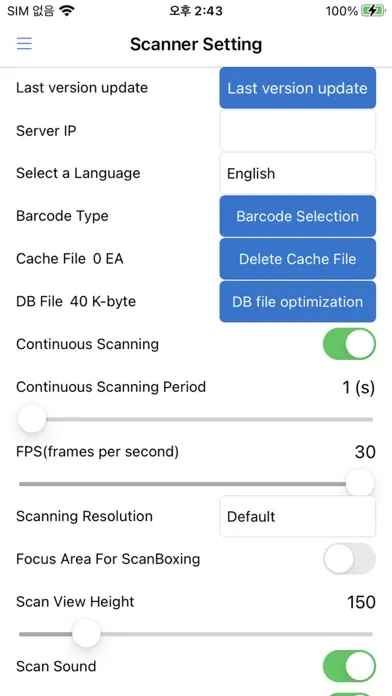The height and width of the screenshot is (696, 392).
Task: Click the Last version update button
Action: point(297,88)
